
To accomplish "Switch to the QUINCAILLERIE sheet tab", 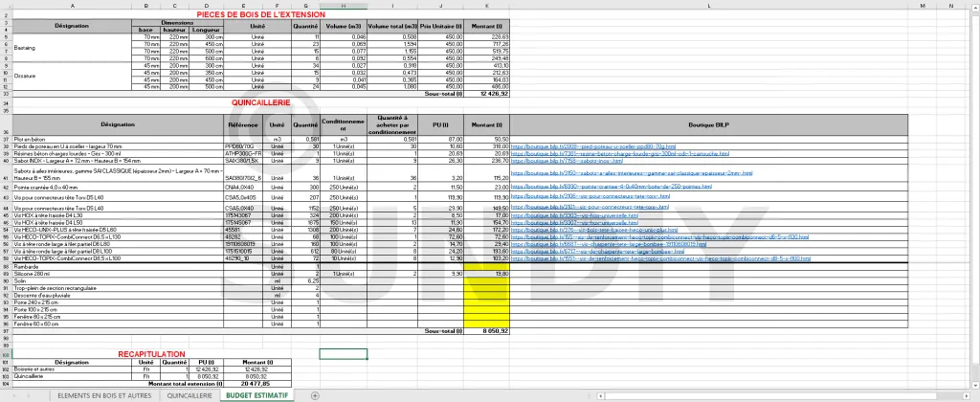I will pos(189,394).
